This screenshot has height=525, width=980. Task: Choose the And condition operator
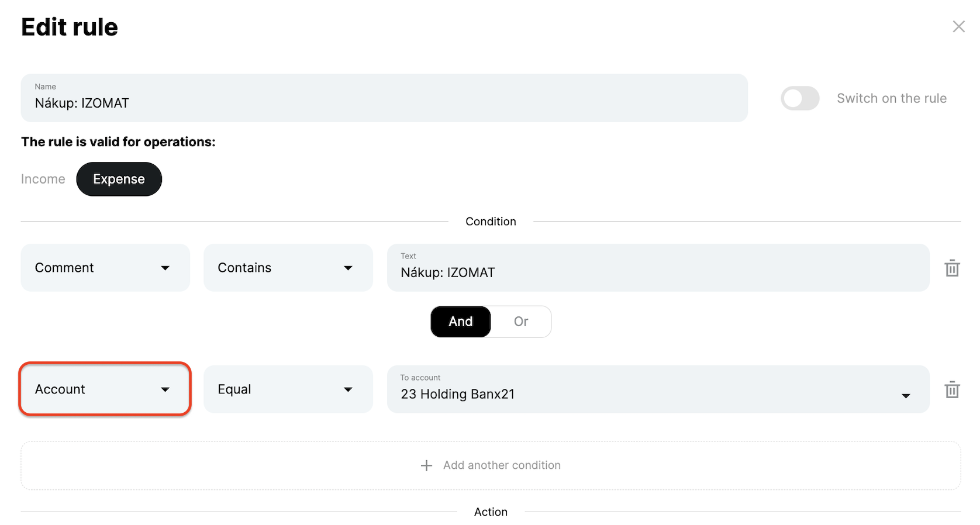click(x=461, y=322)
